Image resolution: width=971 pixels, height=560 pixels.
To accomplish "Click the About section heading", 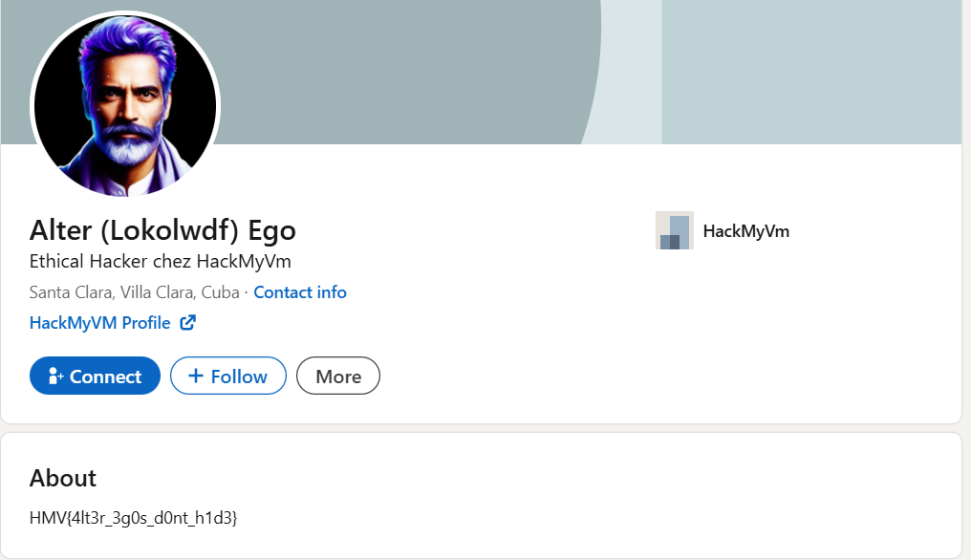I will [63, 478].
